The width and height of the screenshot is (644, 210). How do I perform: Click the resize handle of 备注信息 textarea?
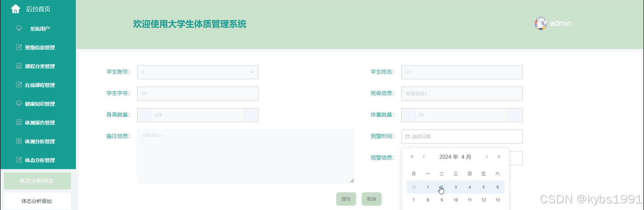352,180
